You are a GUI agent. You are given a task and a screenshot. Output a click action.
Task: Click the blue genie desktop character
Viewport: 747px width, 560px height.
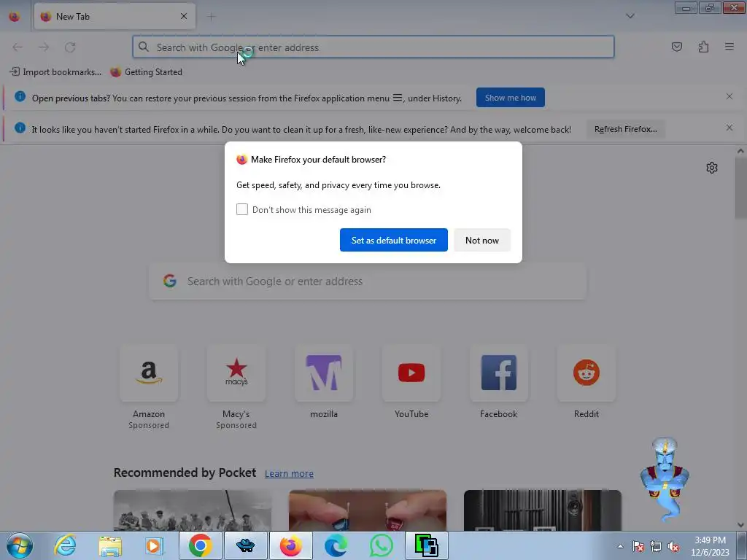pyautogui.click(x=665, y=478)
